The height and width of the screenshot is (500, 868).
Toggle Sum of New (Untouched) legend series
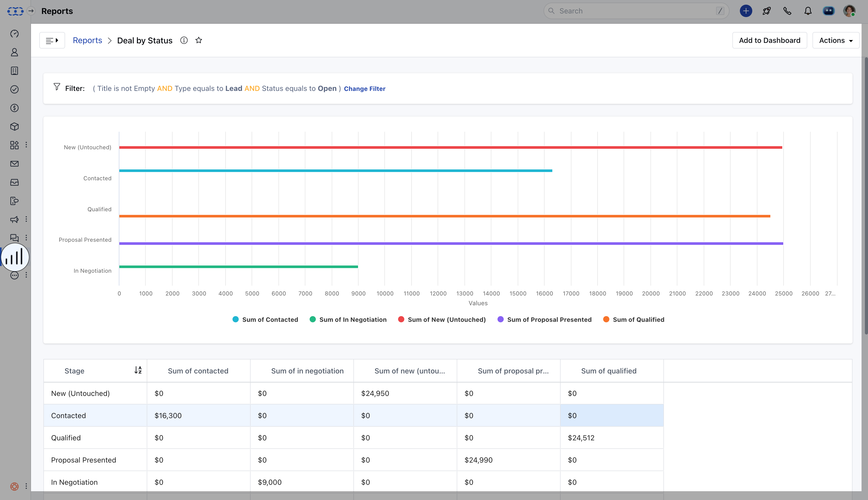point(442,319)
